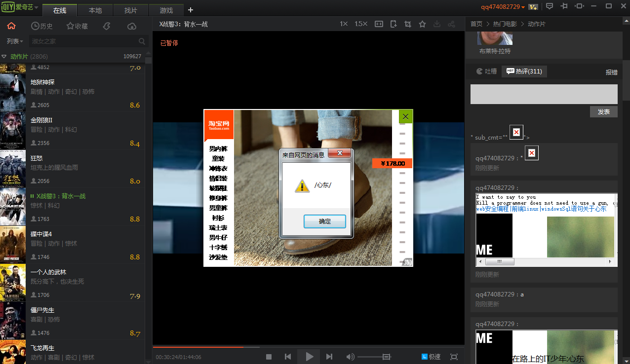630x364 pixels.
Task: Open the 列表 dropdown
Action: (15, 41)
